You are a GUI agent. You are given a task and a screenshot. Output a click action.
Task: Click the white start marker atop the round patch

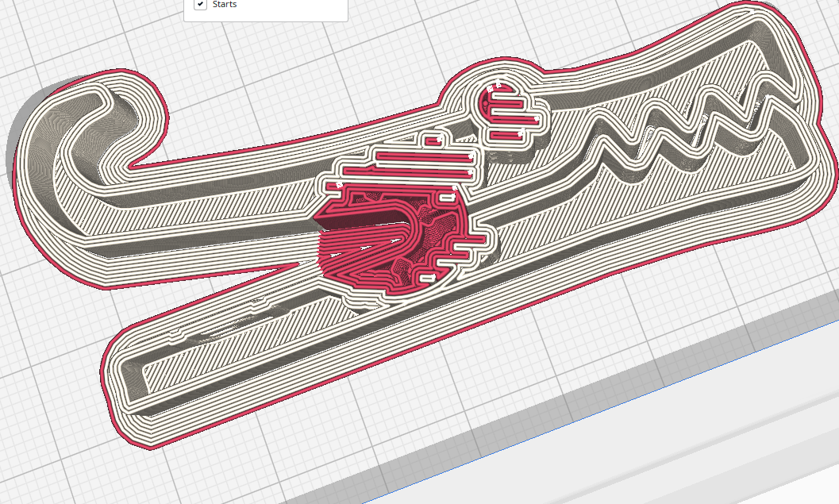(x=499, y=83)
